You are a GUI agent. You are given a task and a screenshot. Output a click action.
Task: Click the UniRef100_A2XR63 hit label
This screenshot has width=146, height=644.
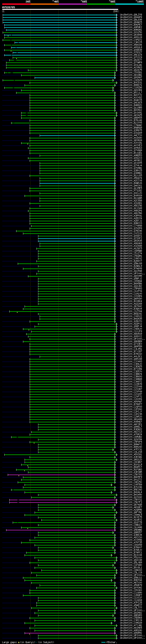(131, 67)
